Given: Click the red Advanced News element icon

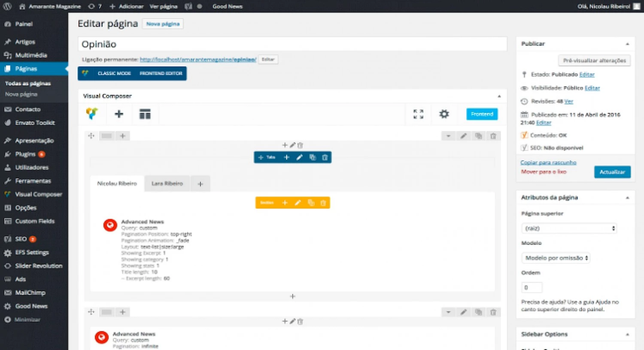Looking at the screenshot, I should pyautogui.click(x=110, y=225).
